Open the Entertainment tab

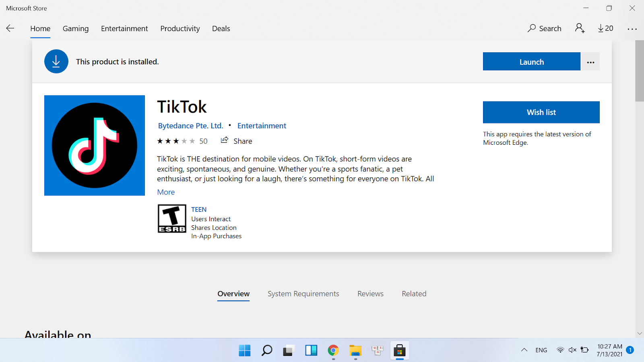pos(124,29)
